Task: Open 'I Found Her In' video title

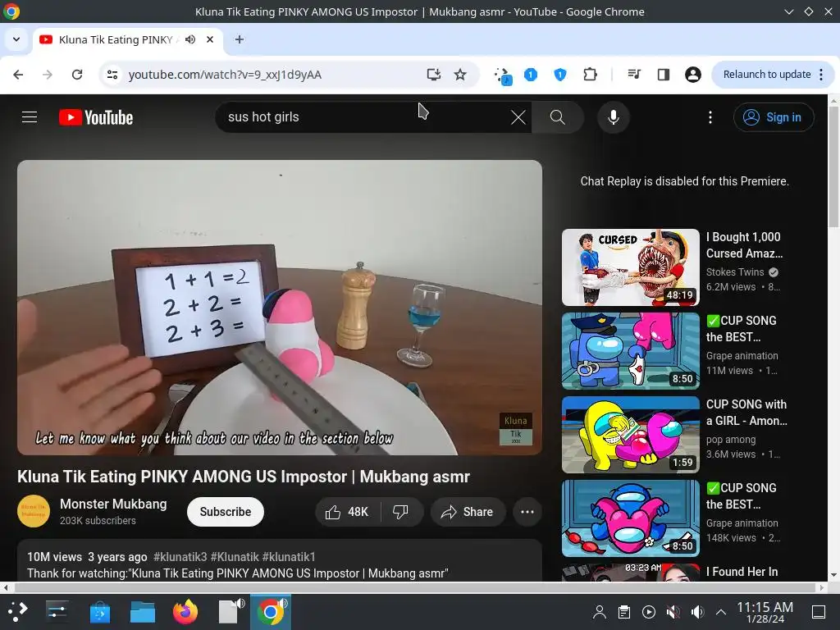Action: click(x=742, y=572)
